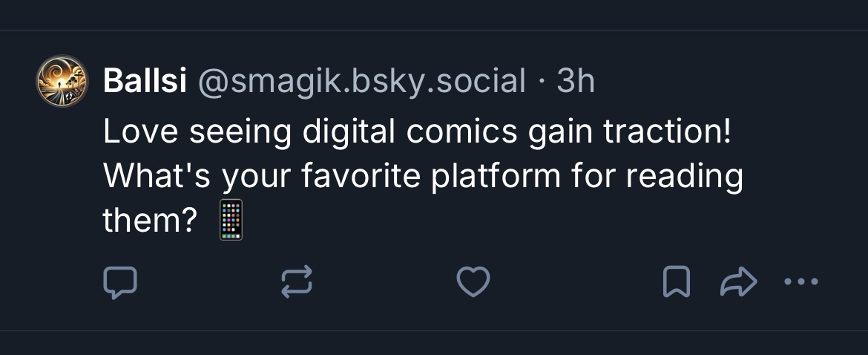Like the post with heart icon
The height and width of the screenshot is (355, 868).
[x=473, y=283]
